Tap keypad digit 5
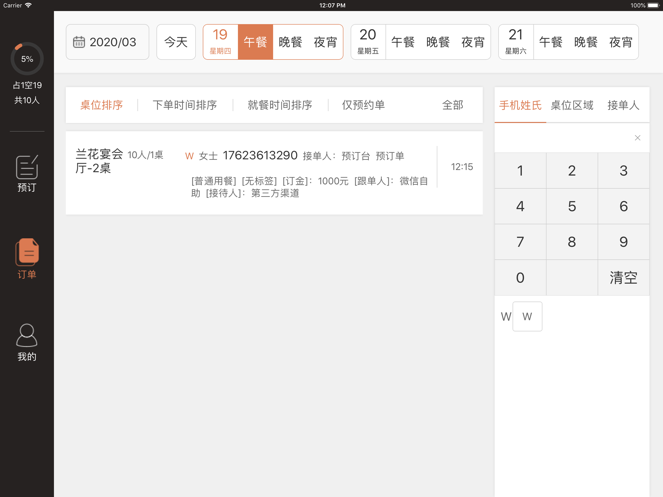The image size is (663, 497). [572, 206]
